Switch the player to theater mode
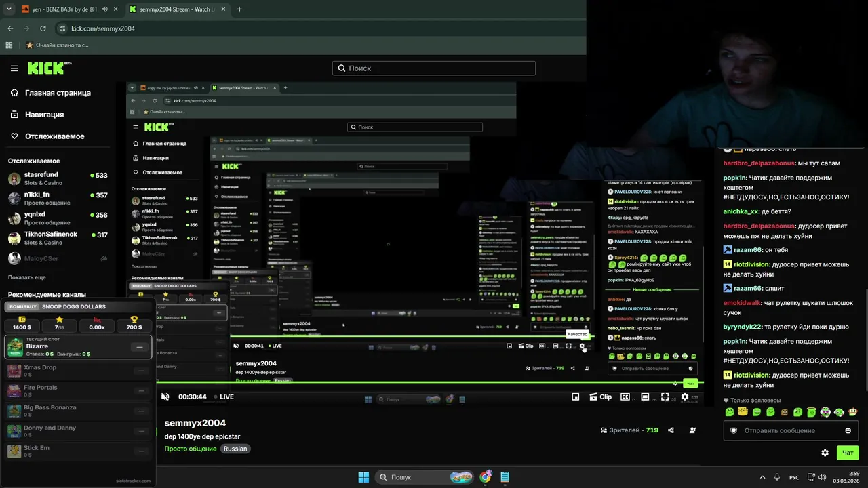 coord(645,396)
